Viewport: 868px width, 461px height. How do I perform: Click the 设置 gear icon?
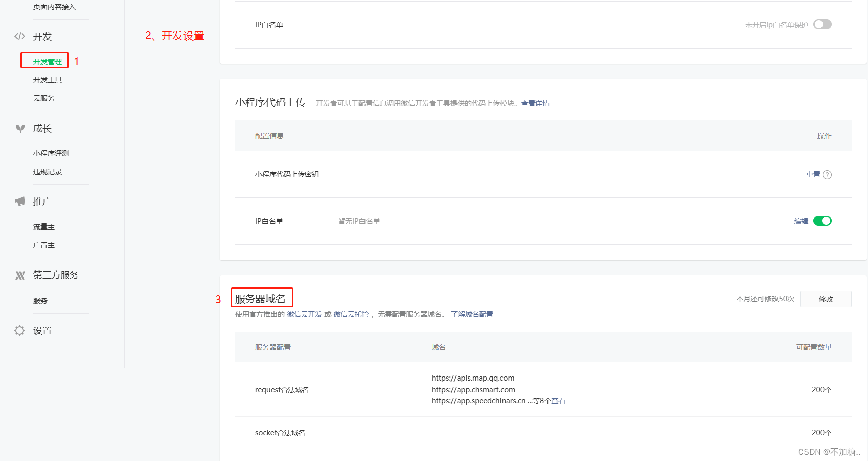pyautogui.click(x=20, y=331)
